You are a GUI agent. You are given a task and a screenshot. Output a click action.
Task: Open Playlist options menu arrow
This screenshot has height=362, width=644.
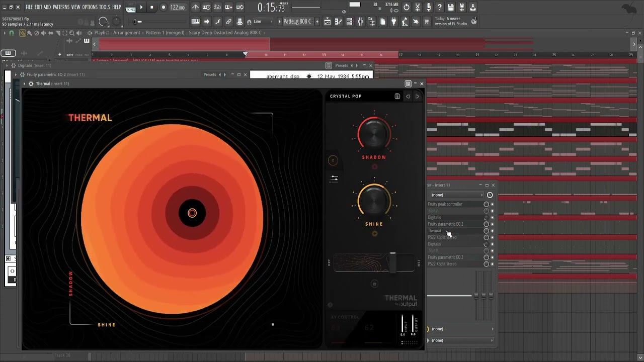click(x=5, y=33)
